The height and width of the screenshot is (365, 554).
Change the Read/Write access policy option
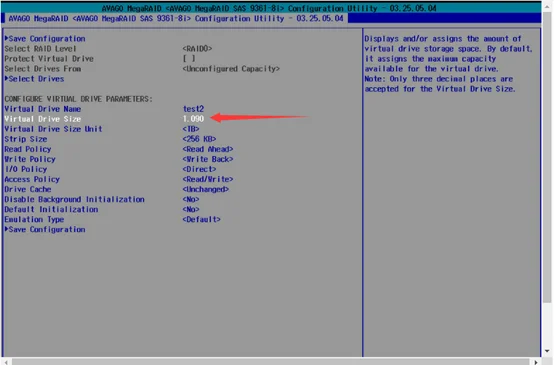click(208, 179)
